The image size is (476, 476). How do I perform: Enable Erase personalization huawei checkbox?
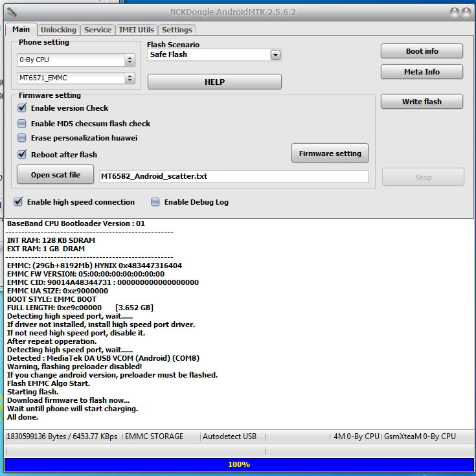(22, 138)
